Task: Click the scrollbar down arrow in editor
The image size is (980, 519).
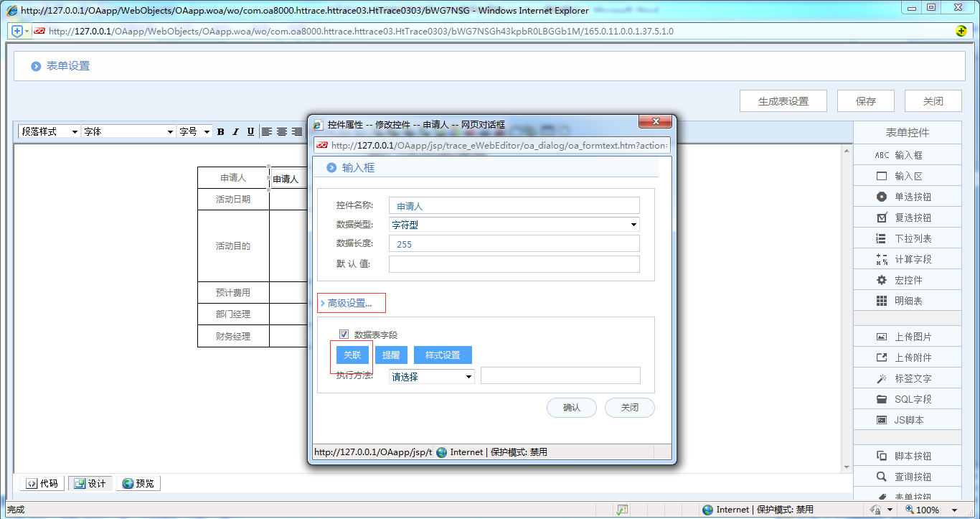Action: pyautogui.click(x=847, y=467)
